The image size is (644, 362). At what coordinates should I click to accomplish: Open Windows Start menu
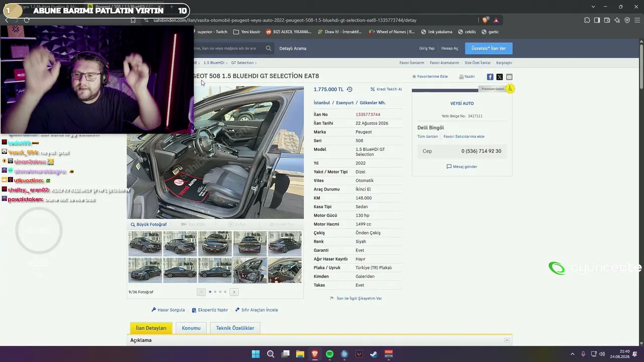tap(256, 354)
